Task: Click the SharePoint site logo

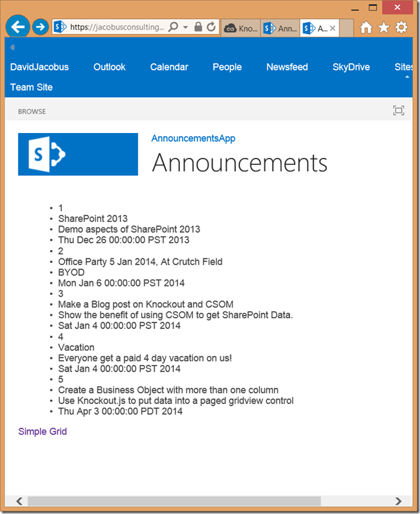Action: [78, 154]
